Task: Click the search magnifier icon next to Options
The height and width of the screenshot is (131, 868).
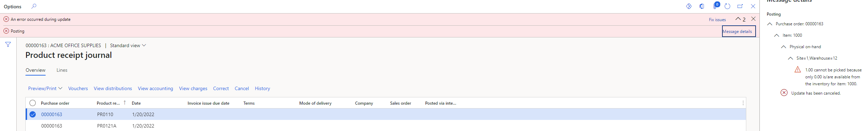Action: [x=34, y=6]
